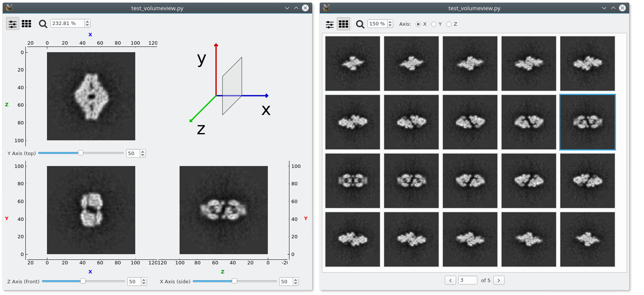Decrease zoom value 232.81 % with down arrow

[88, 25]
